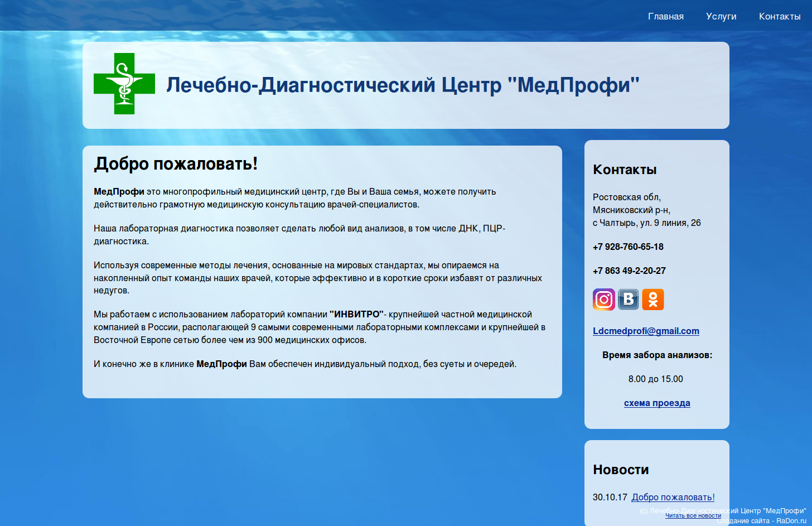Click the news date 30.10.17
812x526 pixels.
(x=610, y=497)
